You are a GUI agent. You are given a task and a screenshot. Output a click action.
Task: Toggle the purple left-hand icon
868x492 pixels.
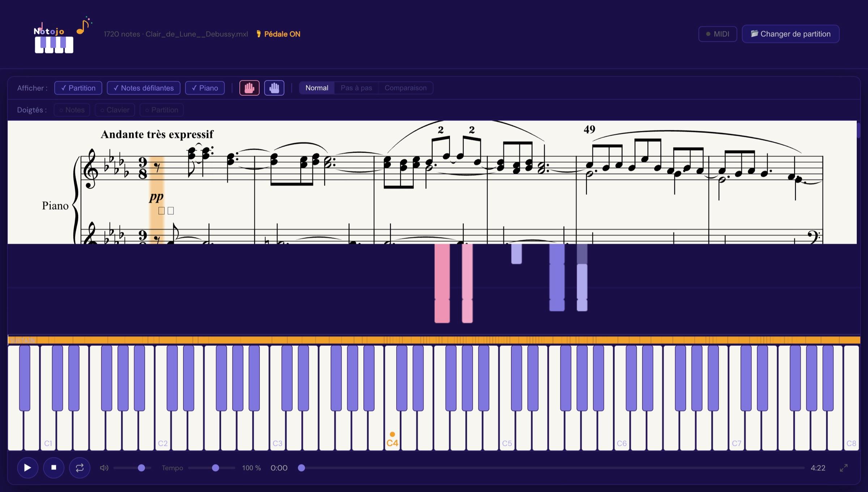click(274, 88)
